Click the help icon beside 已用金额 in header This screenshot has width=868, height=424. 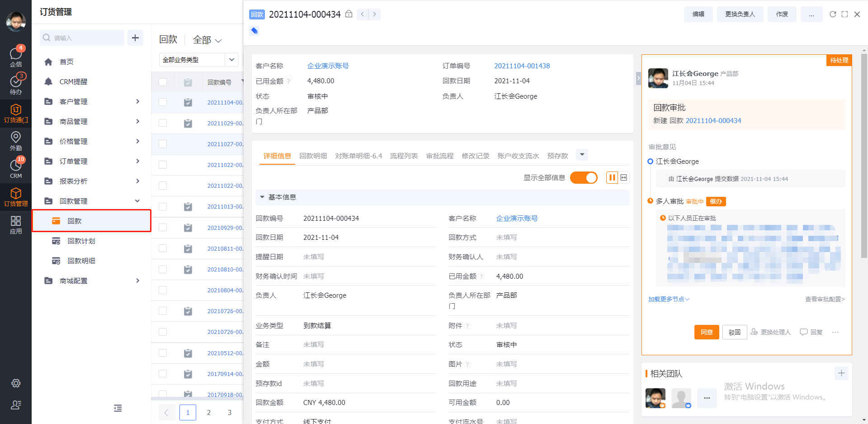click(x=288, y=81)
